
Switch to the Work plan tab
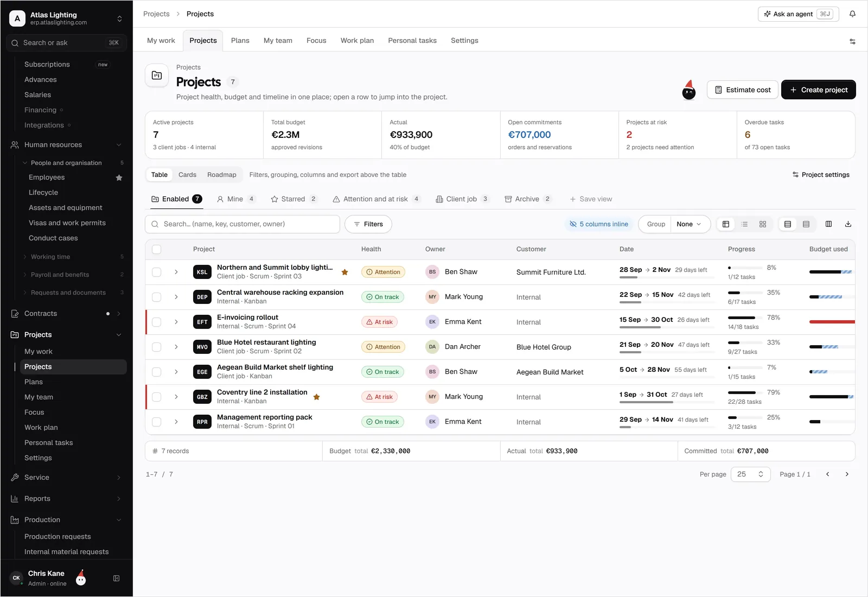[x=357, y=41]
